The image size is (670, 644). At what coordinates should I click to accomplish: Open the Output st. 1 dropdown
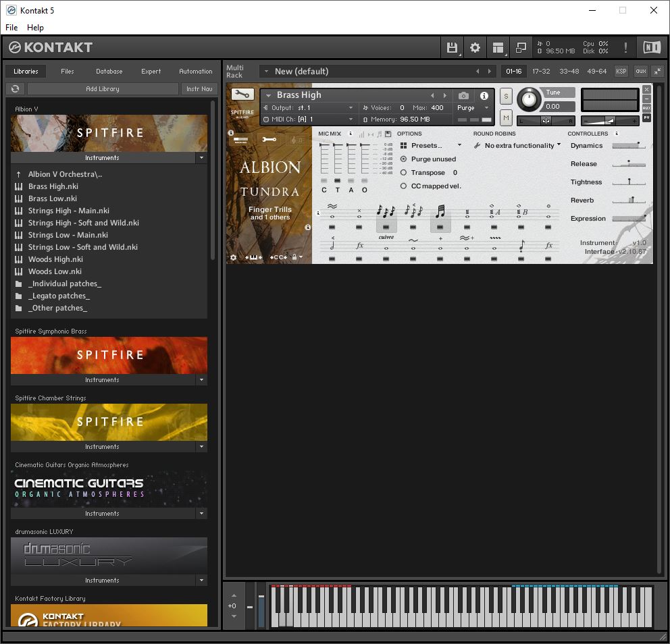[308, 108]
